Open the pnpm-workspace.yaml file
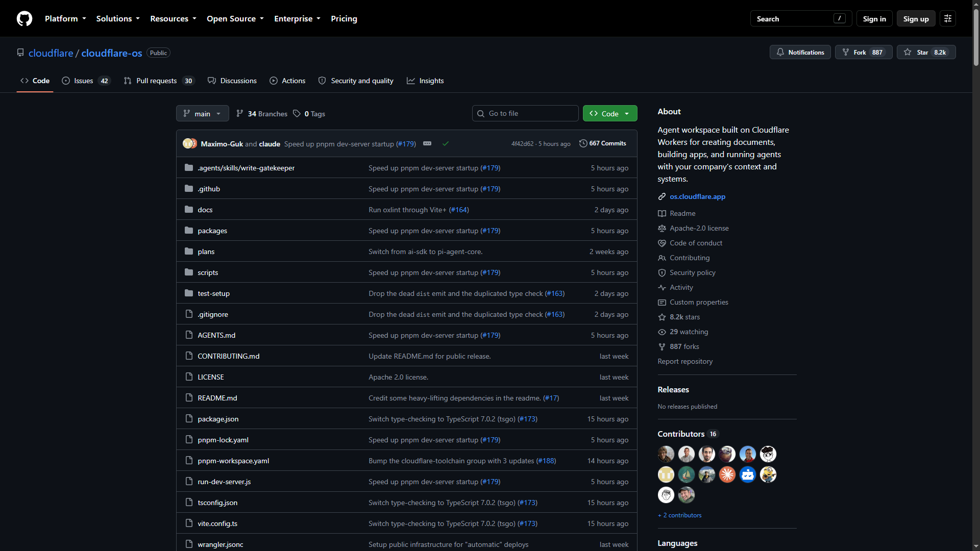980x551 pixels. coord(233,461)
